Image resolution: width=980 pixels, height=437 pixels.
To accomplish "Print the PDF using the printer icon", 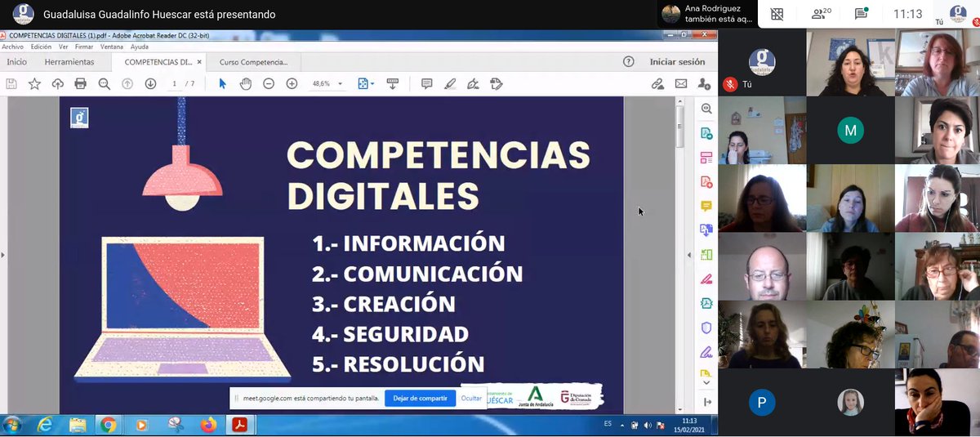I will click(x=80, y=83).
